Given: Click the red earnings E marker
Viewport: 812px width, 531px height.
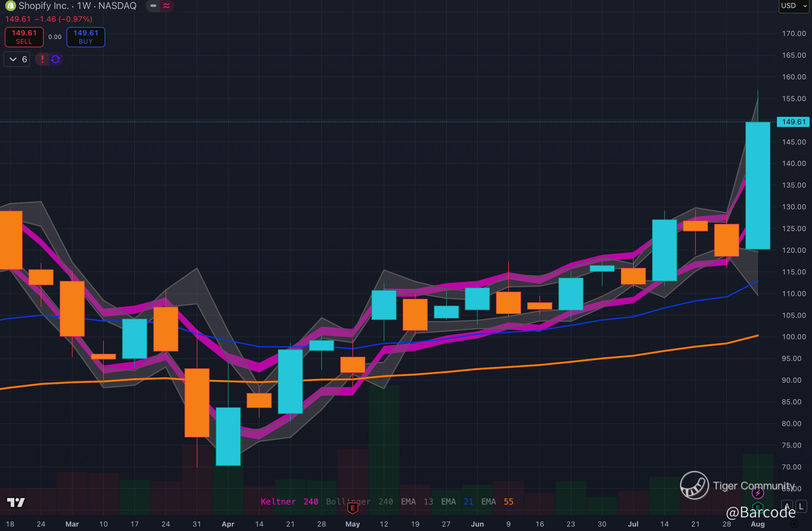Looking at the screenshot, I should click(x=353, y=508).
